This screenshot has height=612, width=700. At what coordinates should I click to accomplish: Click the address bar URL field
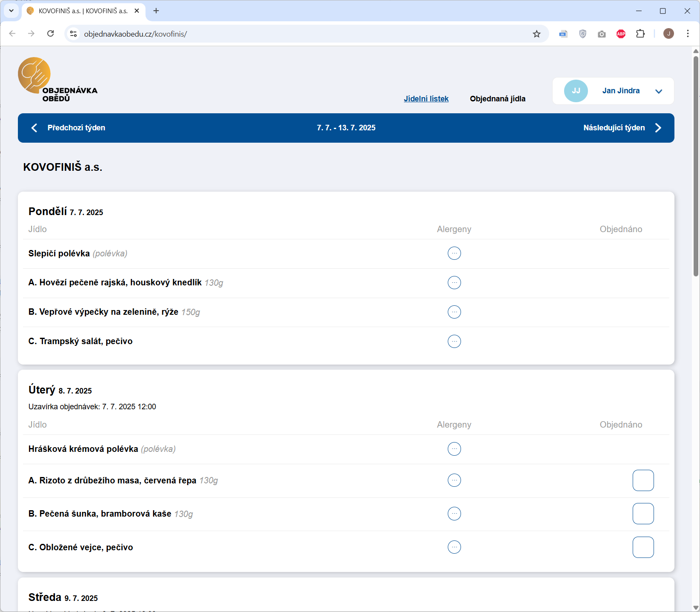(298, 34)
